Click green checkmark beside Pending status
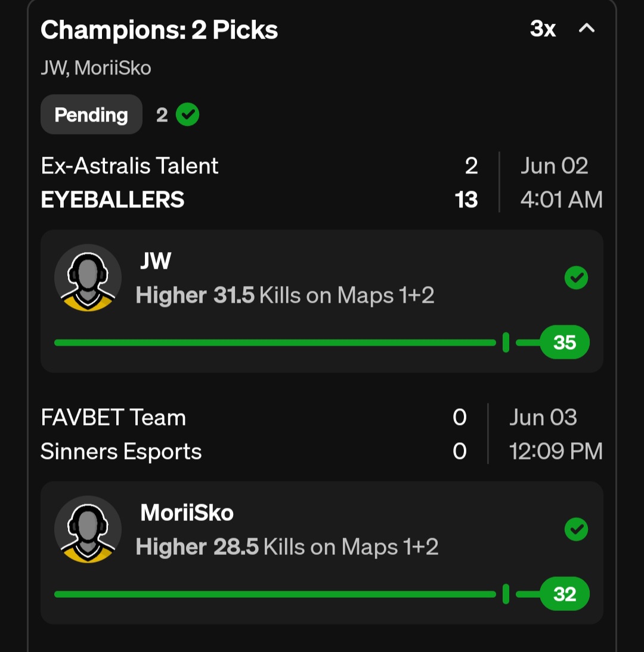 click(x=188, y=115)
